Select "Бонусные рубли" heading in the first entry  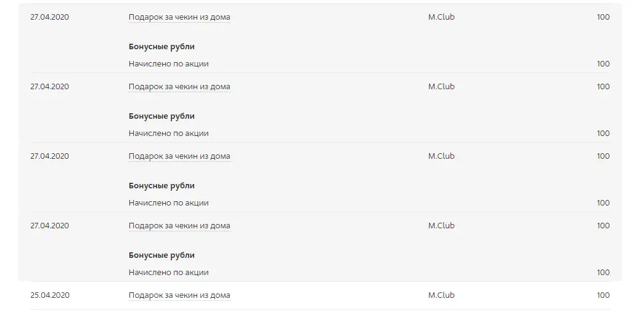[x=161, y=47]
